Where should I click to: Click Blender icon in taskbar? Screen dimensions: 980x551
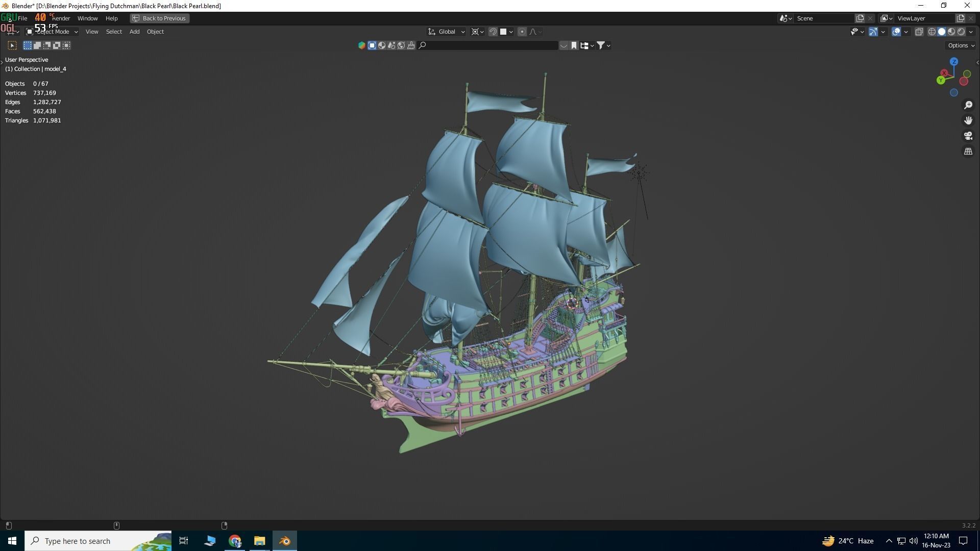coord(285,541)
